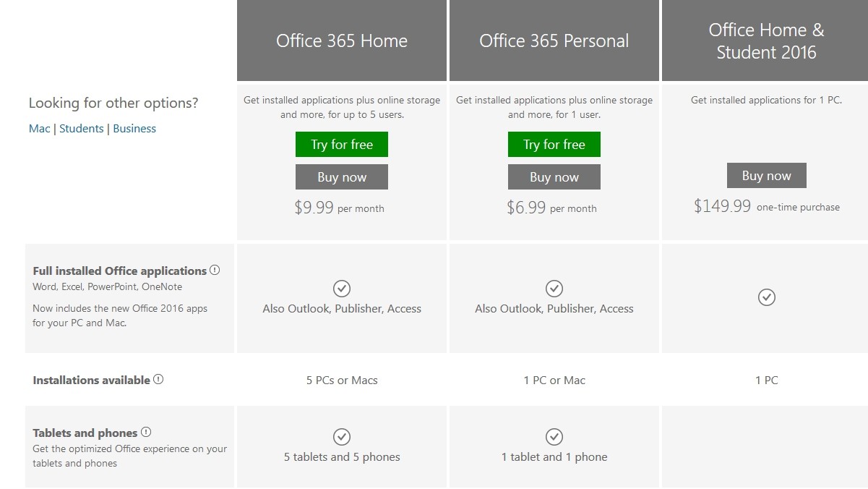Click Office 365 Personal's Also Outlook, Publisher, Access text
This screenshot has height=489, width=868.
point(554,309)
